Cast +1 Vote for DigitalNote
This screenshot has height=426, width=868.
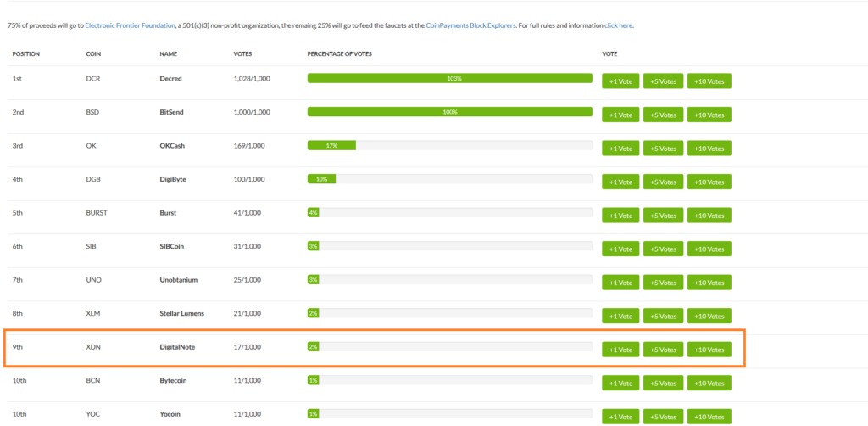coord(620,350)
